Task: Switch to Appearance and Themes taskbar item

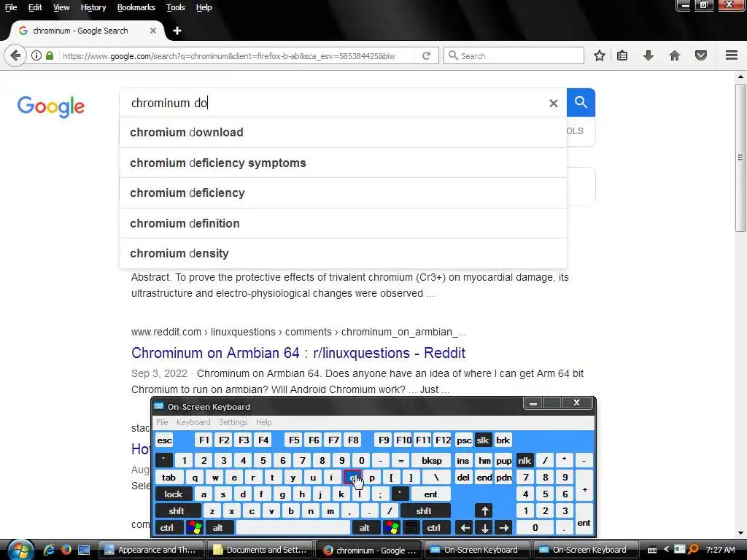Action: point(151,550)
